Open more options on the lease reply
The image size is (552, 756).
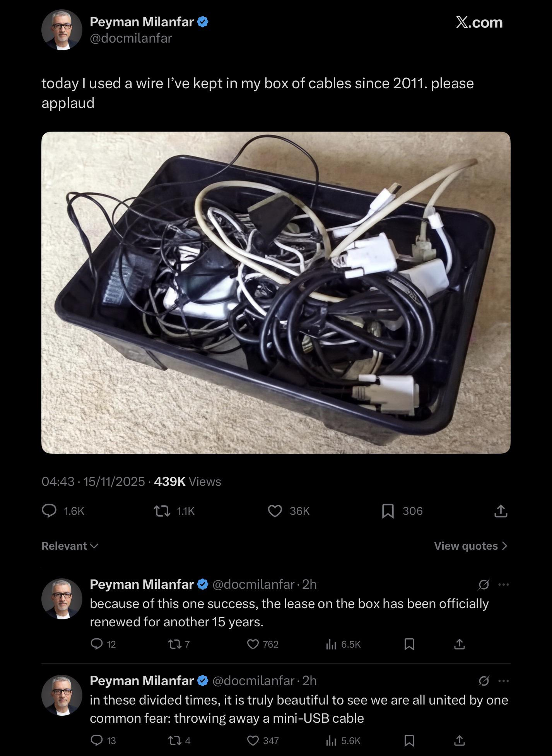pos(504,584)
